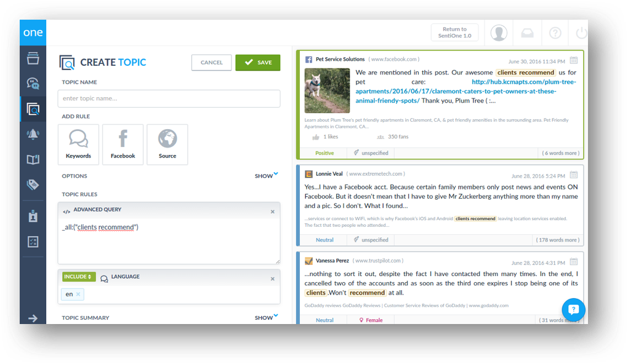Click the author name Lonnie Veal
The image size is (628, 364).
click(329, 174)
